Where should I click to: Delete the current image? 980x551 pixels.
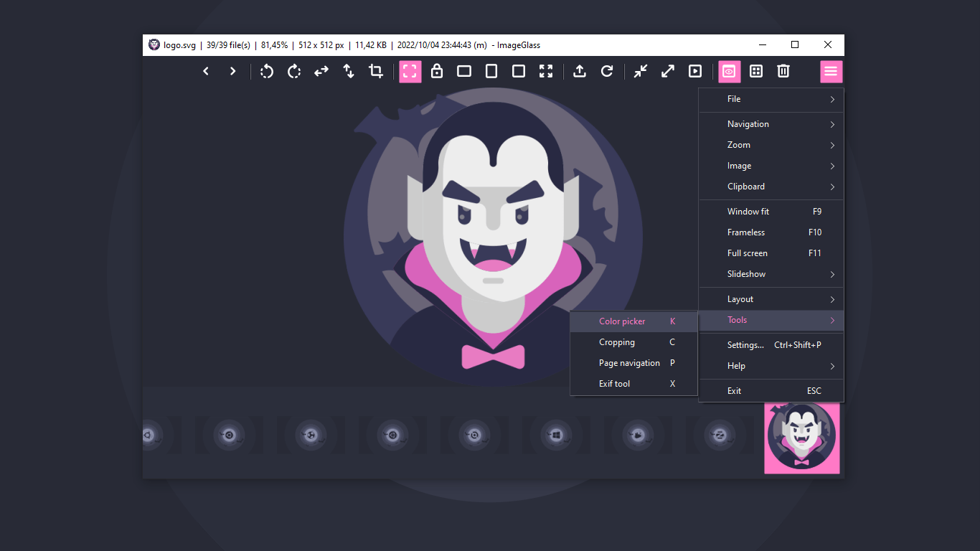783,71
